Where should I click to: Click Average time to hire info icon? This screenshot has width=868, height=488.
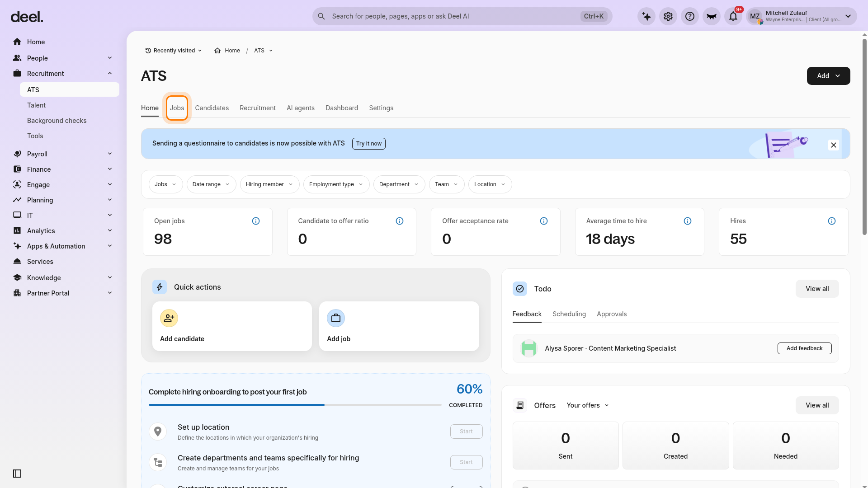click(688, 221)
